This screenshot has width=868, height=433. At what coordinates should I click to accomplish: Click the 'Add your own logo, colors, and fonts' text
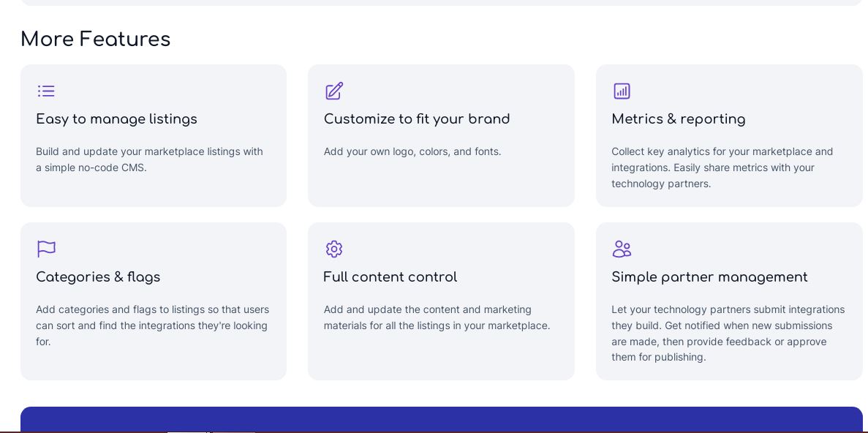pyautogui.click(x=412, y=151)
